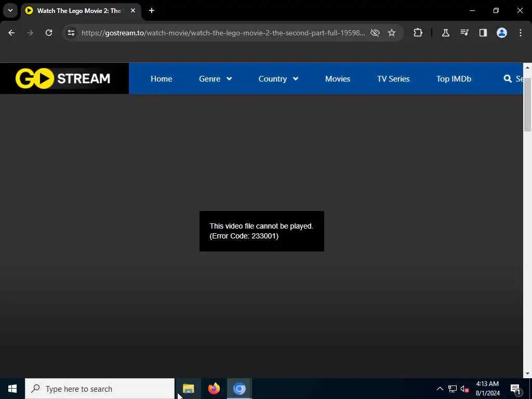Open the notification center icon

[x=515, y=389]
